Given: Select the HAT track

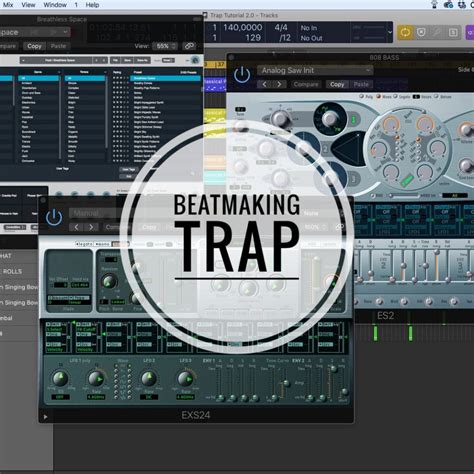Looking at the screenshot, I should coord(19,256).
